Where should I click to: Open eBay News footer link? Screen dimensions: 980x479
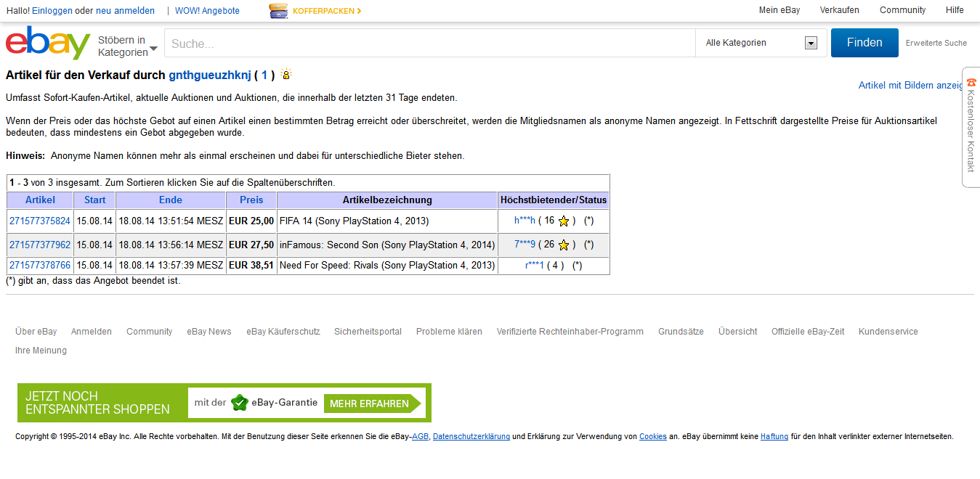209,332
